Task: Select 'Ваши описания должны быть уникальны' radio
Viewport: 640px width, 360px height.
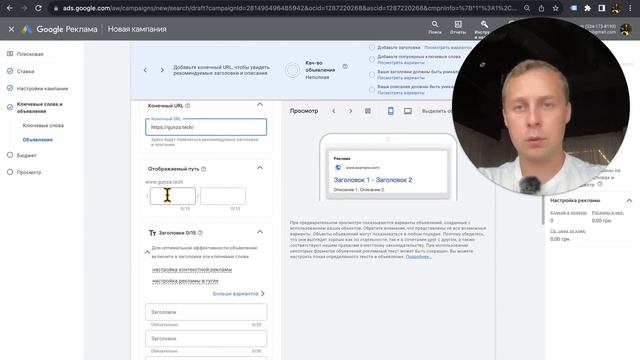Action: tap(372, 90)
